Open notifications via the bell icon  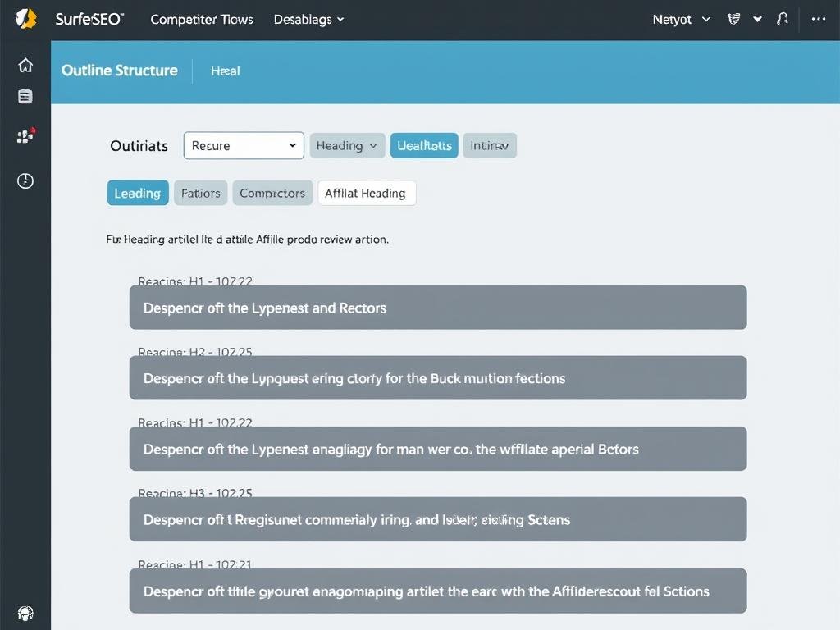click(782, 18)
